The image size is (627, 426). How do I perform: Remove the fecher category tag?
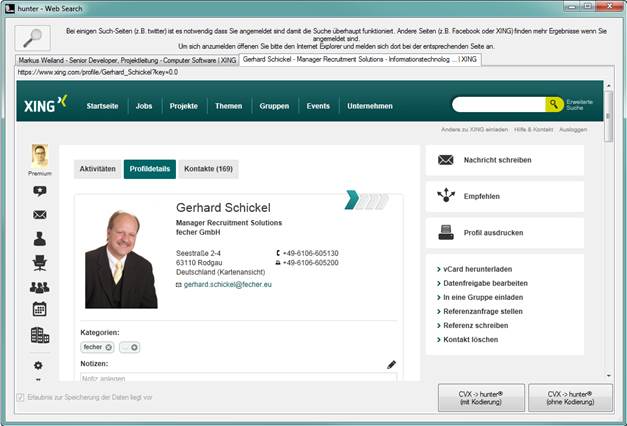pos(108,347)
